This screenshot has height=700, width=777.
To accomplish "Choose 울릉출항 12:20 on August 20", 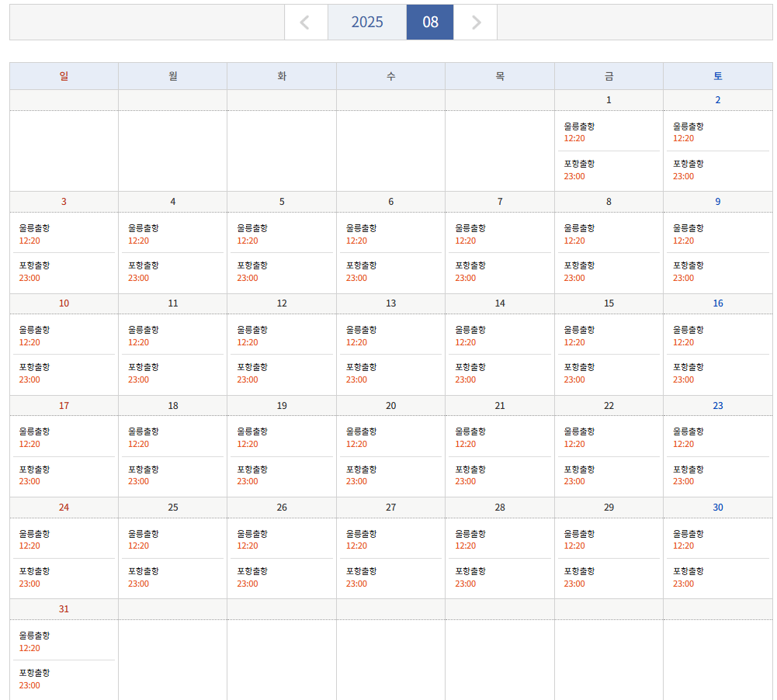I will point(361,438).
